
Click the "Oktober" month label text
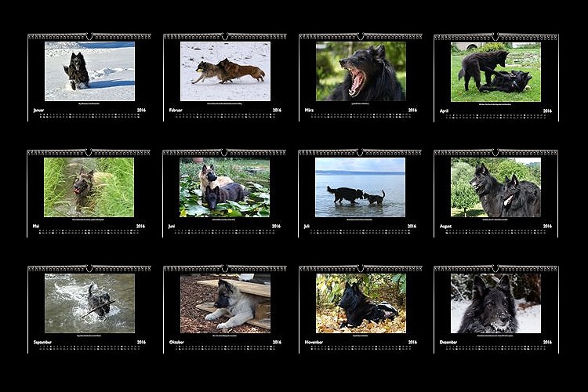176,342
